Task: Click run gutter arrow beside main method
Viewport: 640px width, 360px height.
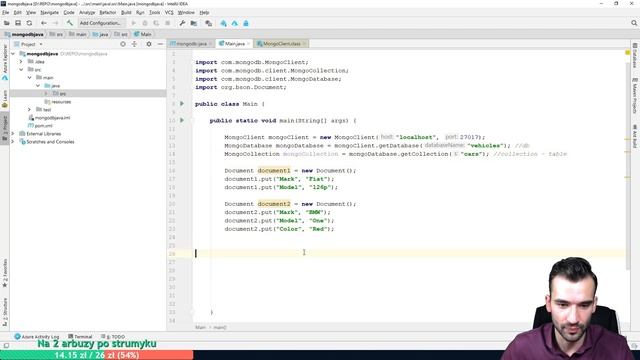Action: click(182, 120)
